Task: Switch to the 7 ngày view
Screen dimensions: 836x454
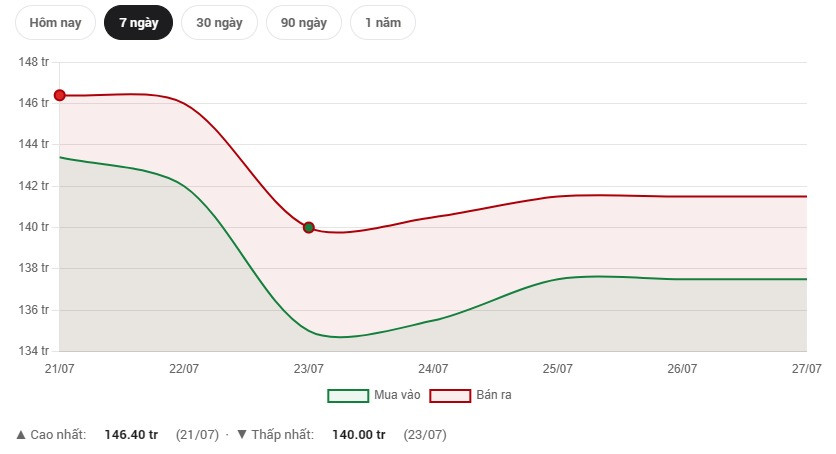Action: tap(139, 23)
